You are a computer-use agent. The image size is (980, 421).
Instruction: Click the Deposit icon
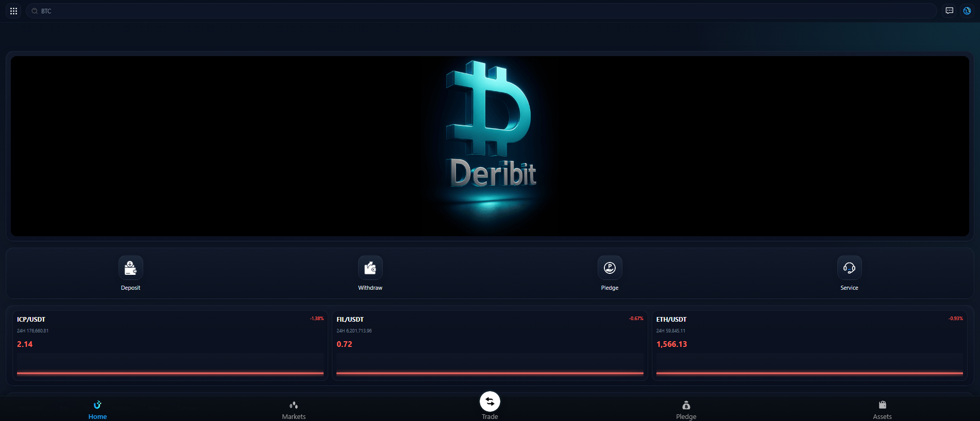(131, 268)
